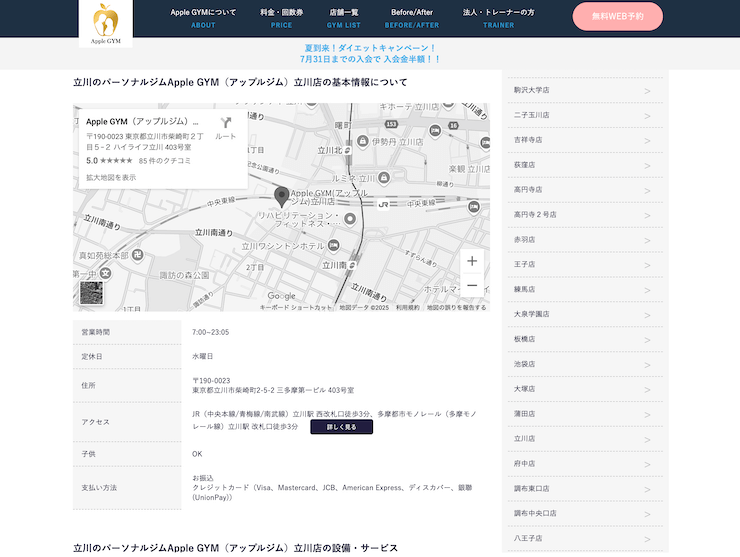740x557 pixels.
Task: Open 利用規約 link on map footer
Action: (408, 308)
